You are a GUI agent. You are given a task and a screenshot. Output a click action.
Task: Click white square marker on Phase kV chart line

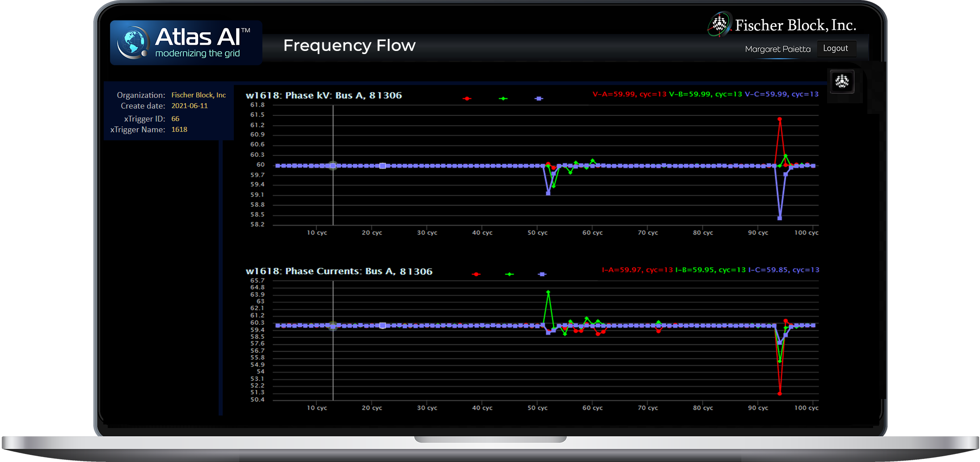(383, 166)
